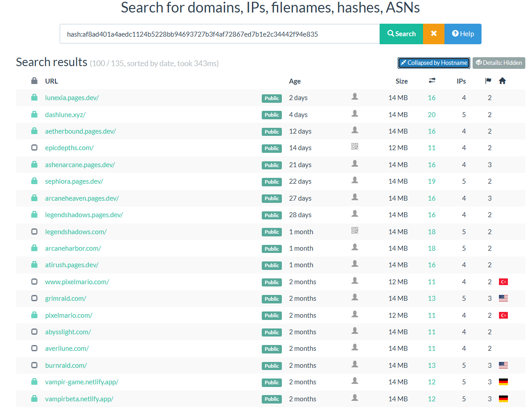
Task: Click the lock icon in the table header
Action: pyautogui.click(x=34, y=81)
